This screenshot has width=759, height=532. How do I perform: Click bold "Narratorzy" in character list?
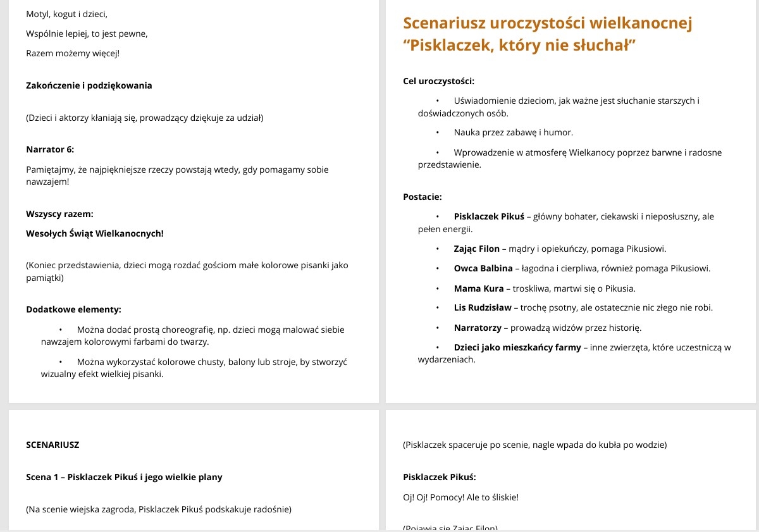click(x=478, y=328)
